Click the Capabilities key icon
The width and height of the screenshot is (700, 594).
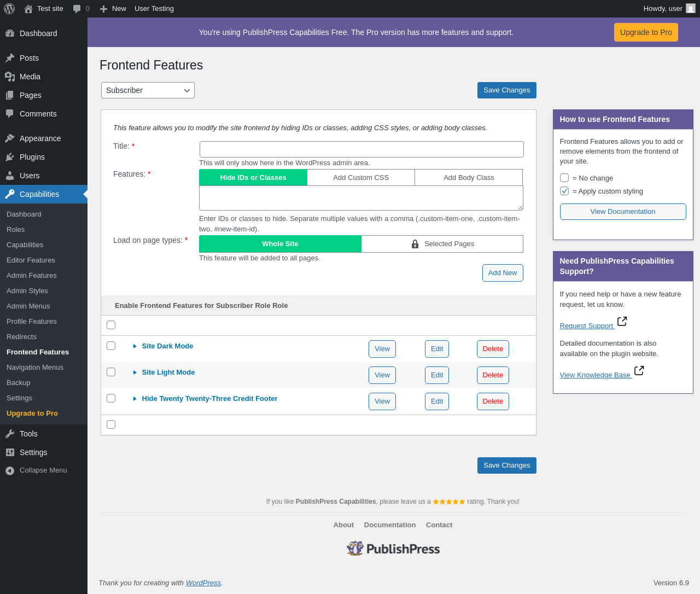(x=10, y=194)
